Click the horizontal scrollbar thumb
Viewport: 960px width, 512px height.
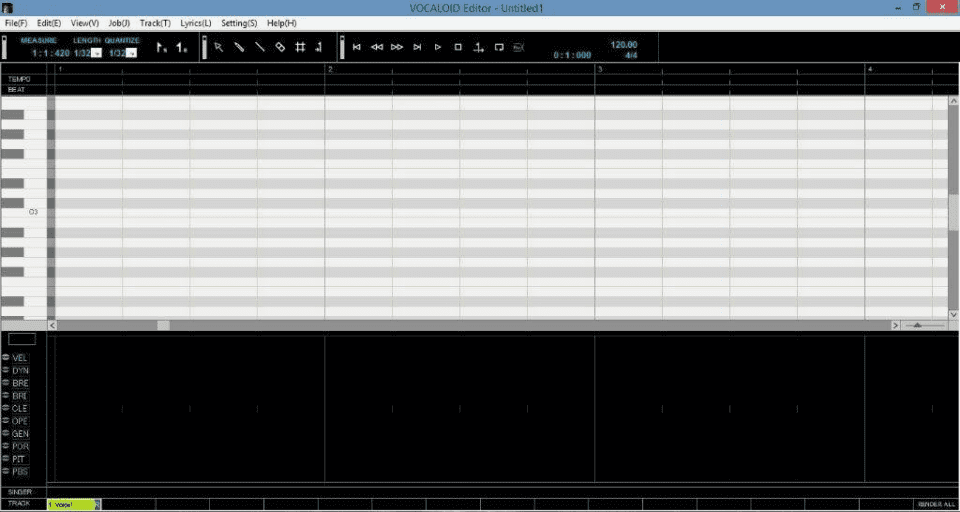click(x=163, y=325)
